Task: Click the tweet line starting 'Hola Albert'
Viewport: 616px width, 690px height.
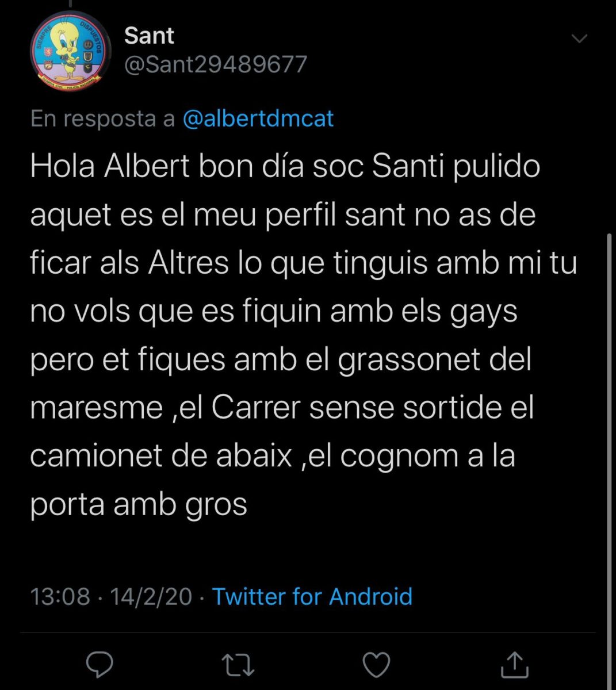Action: (285, 167)
